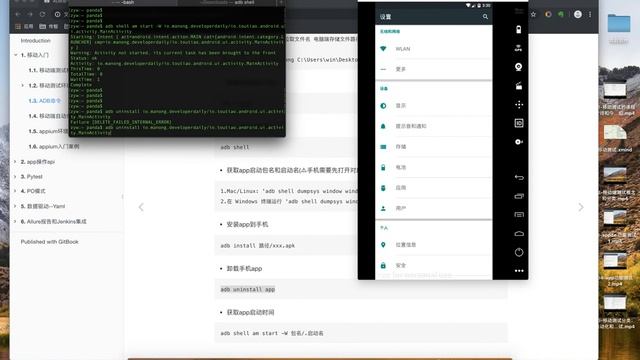Open the screen capture clapperboard tool
The height and width of the screenshot is (360, 640).
pyautogui.click(x=519, y=86)
